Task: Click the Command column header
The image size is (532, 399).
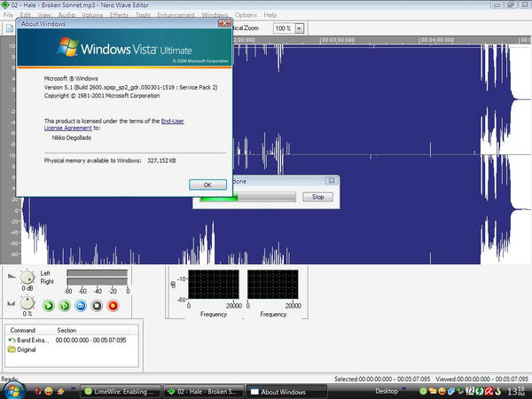Action: coord(29,330)
